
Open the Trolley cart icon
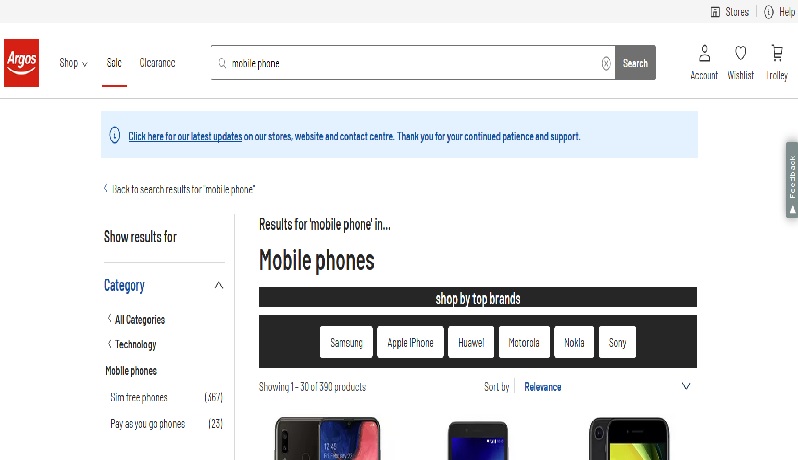pyautogui.click(x=777, y=53)
